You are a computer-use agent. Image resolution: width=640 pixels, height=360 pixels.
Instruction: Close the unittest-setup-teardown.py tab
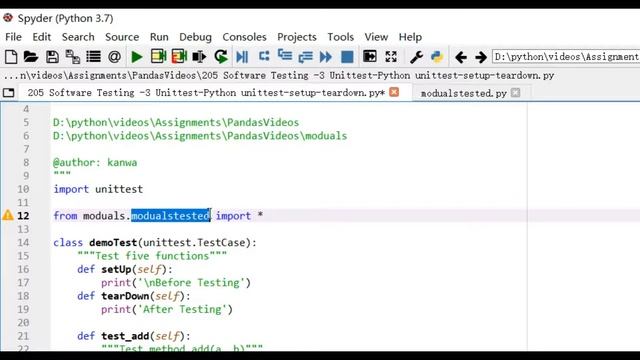coord(394,92)
